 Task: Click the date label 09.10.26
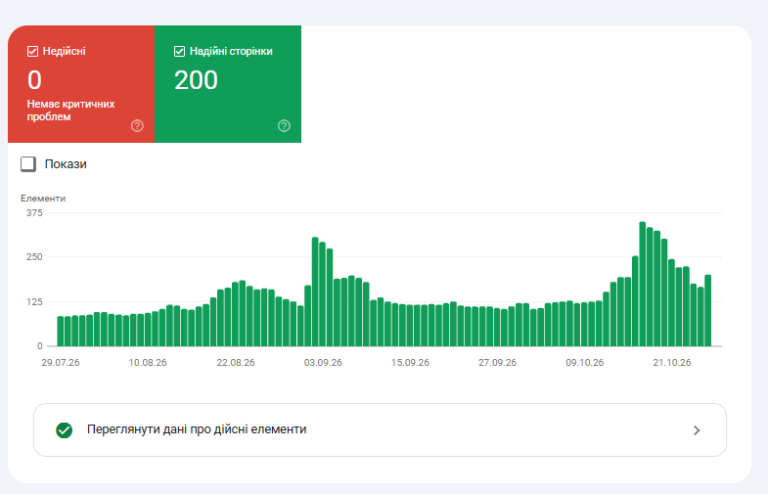click(x=584, y=363)
